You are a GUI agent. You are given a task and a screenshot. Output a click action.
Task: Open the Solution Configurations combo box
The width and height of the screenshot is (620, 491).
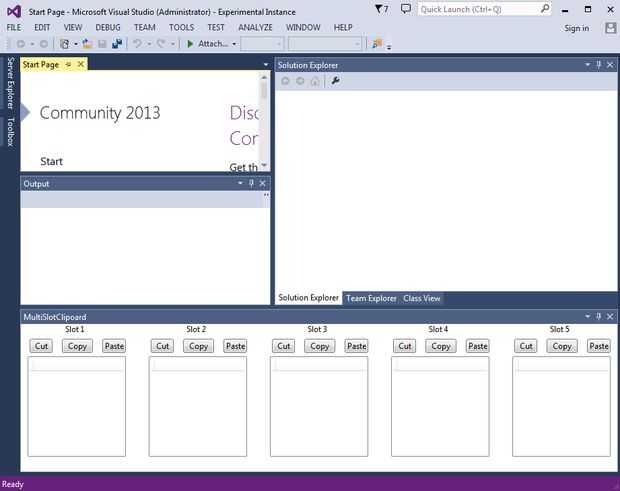click(x=262, y=44)
